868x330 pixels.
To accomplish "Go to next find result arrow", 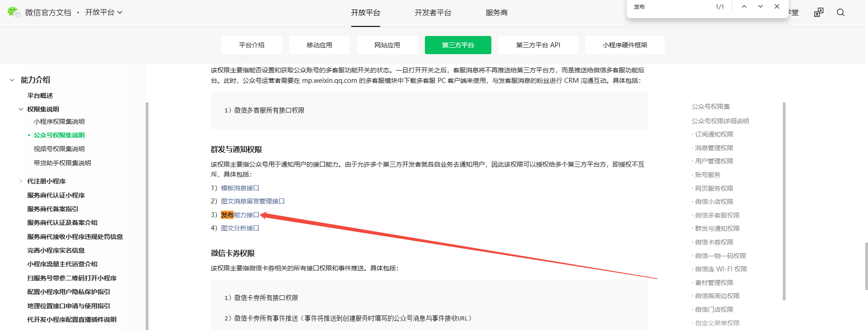I will 761,6.
